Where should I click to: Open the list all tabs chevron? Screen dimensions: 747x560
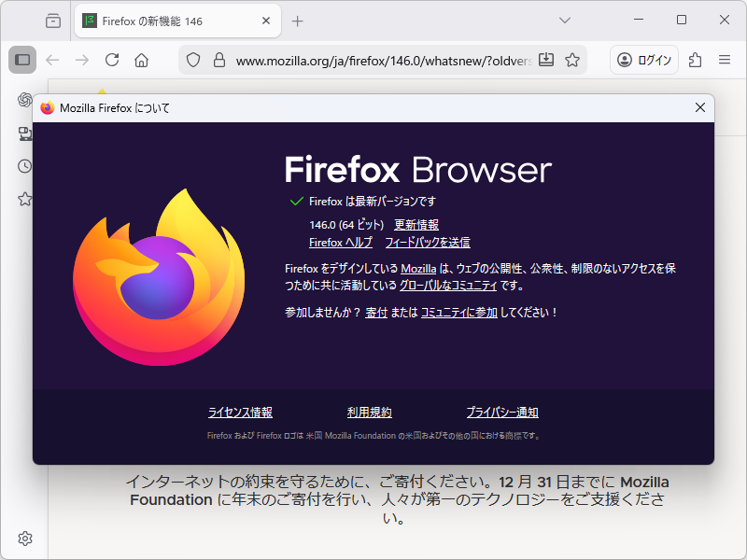564,21
